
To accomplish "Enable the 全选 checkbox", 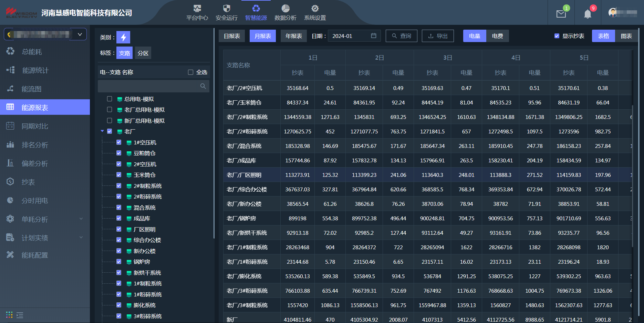I will click(190, 72).
